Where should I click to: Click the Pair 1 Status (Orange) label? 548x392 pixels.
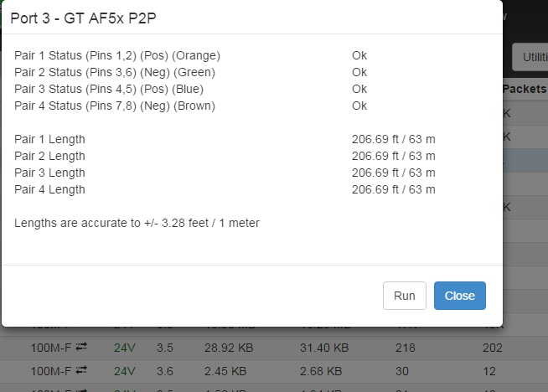pos(117,55)
